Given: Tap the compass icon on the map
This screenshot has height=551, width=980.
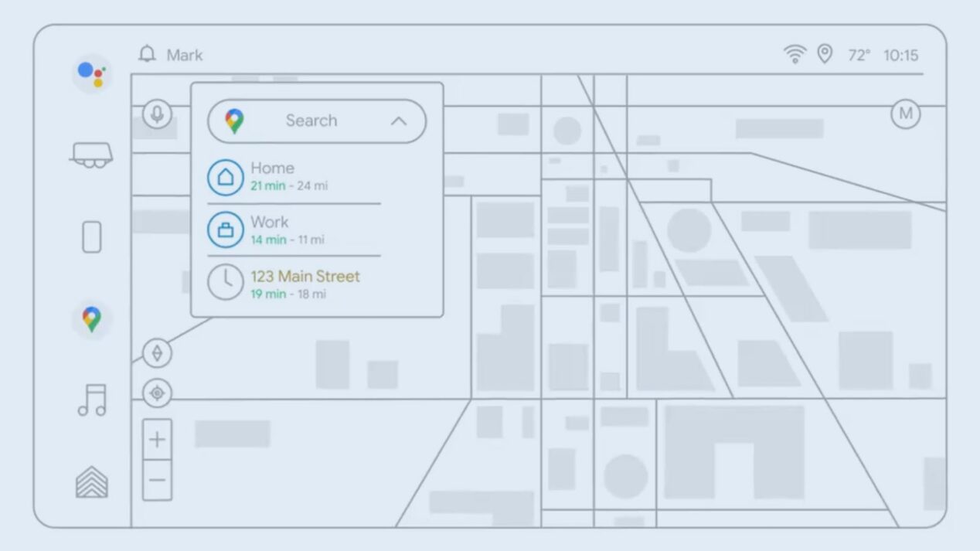Looking at the screenshot, I should click(x=157, y=353).
